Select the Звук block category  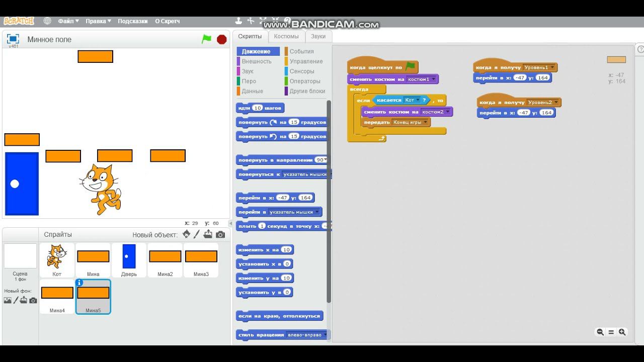pyautogui.click(x=248, y=71)
